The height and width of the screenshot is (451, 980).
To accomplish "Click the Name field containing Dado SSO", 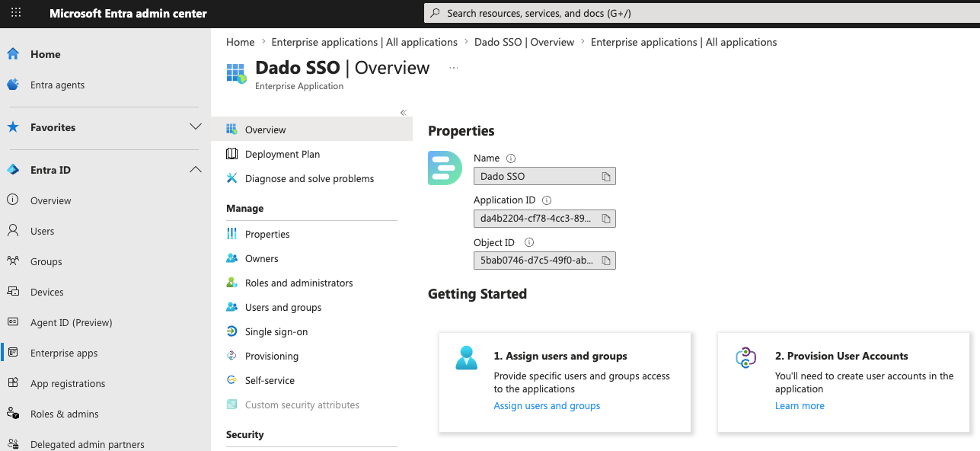I will point(544,177).
